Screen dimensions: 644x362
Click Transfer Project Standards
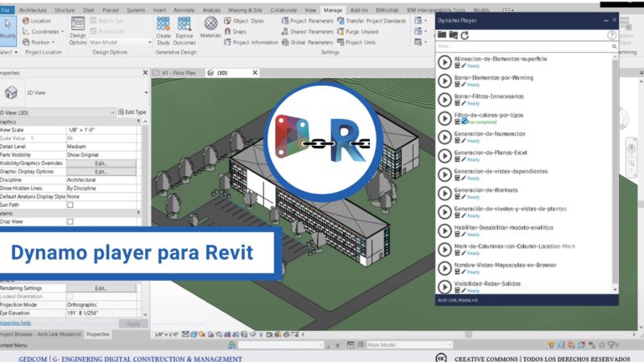click(x=371, y=21)
